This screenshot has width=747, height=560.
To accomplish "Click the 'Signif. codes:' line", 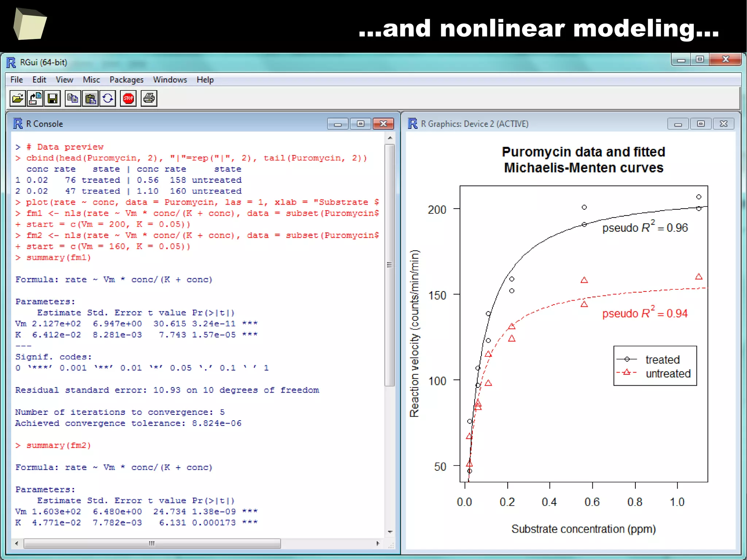I will pyautogui.click(x=53, y=357).
